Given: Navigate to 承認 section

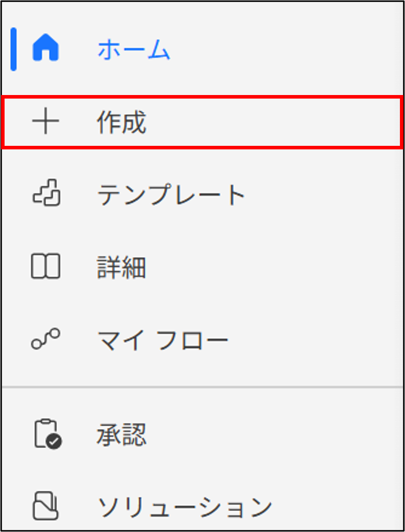Looking at the screenshot, I should click(x=121, y=434).
